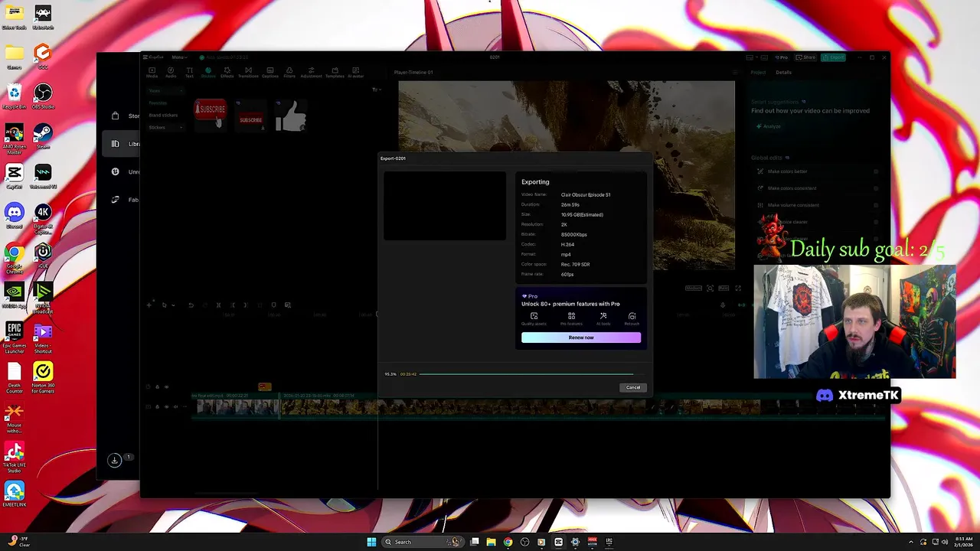This screenshot has height=551, width=980.
Task: Open TikTok LIVE Studio desktop shortcut
Action: pyautogui.click(x=14, y=457)
